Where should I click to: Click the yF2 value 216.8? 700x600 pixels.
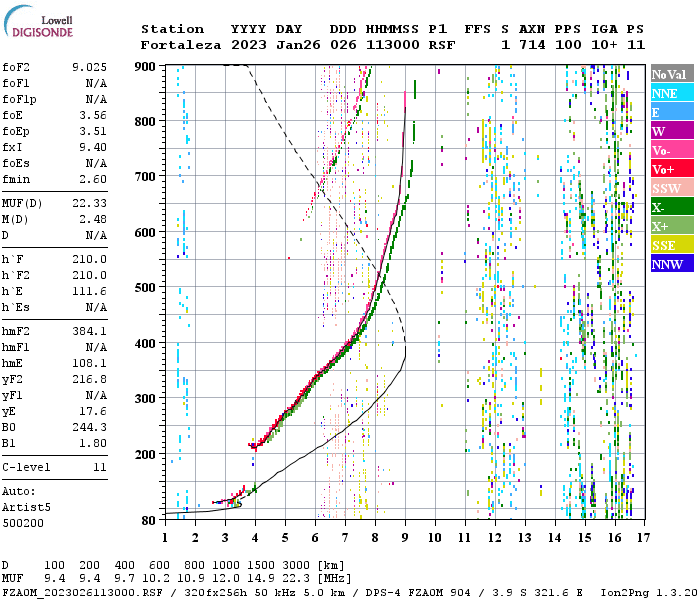[89, 379]
